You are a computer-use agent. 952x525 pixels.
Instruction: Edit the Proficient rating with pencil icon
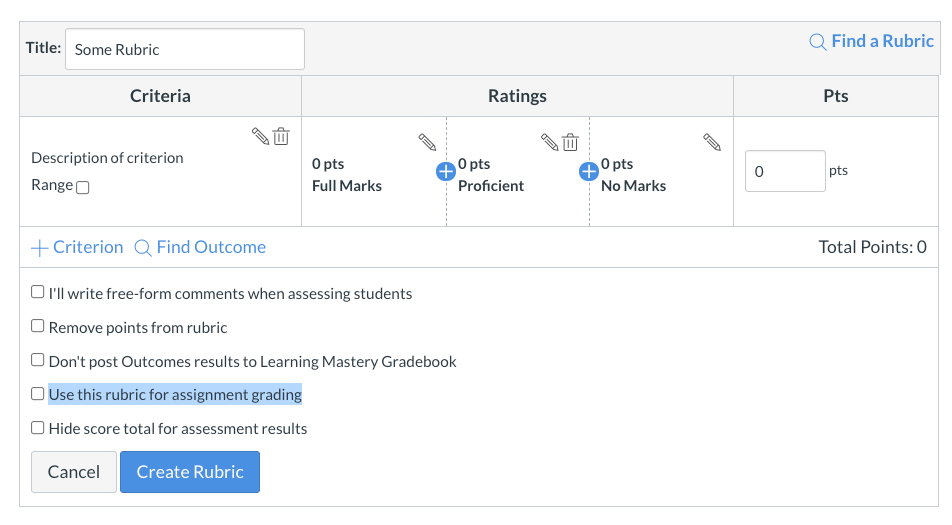pyautogui.click(x=549, y=142)
